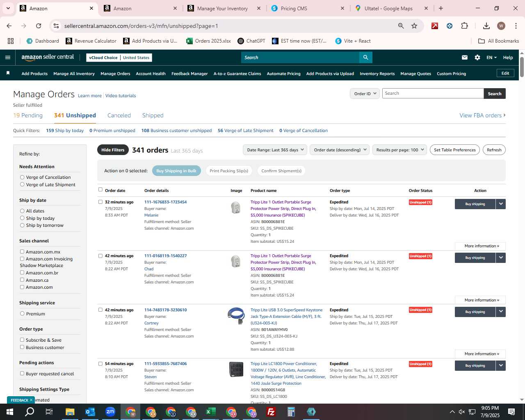
Task: Expand Buy shipping arrow for order 111-1676833-1723454
Action: 501,204
